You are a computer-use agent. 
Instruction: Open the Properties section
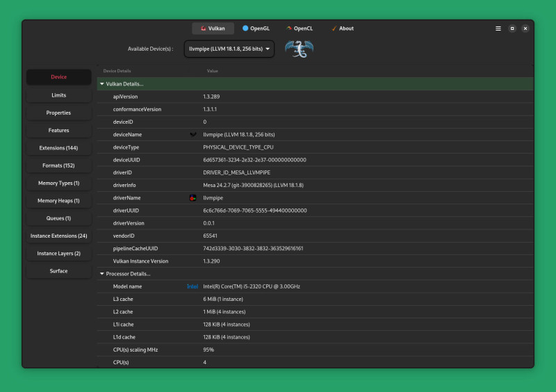pyautogui.click(x=59, y=113)
